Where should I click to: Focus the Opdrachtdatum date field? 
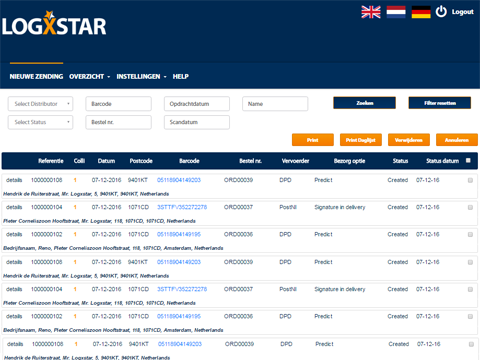click(x=197, y=104)
